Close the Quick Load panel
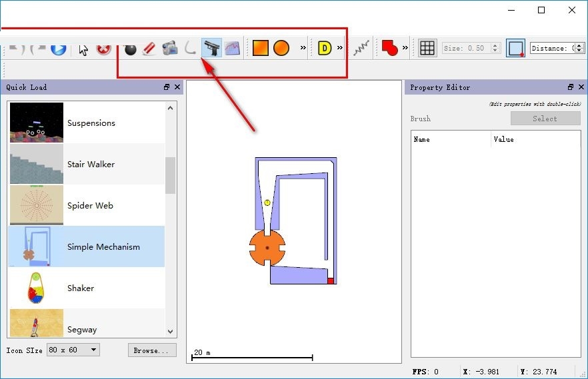This screenshot has height=379, width=588. click(x=177, y=87)
